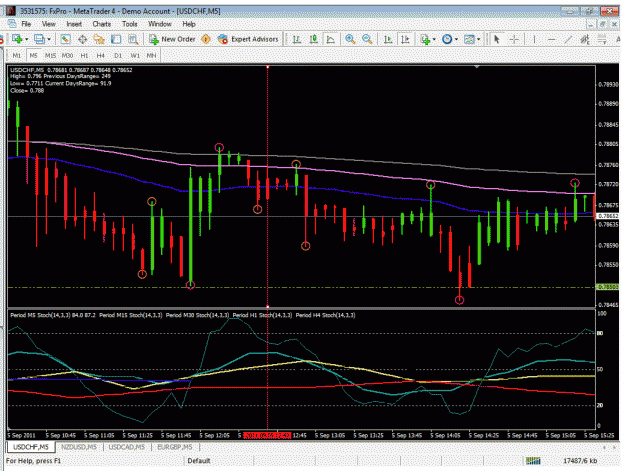This screenshot has width=625, height=471.
Task: Open the Tools menu
Action: [130, 24]
